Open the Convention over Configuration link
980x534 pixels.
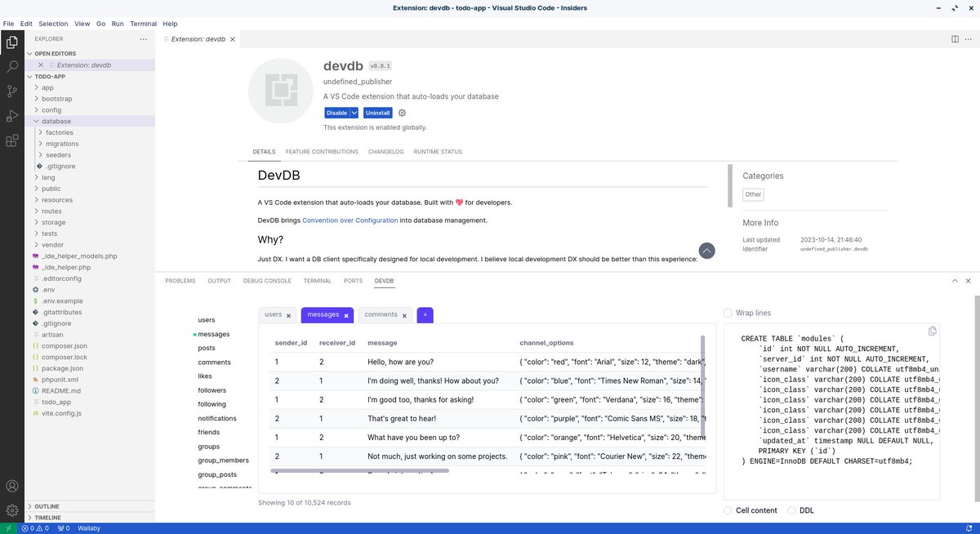350,220
